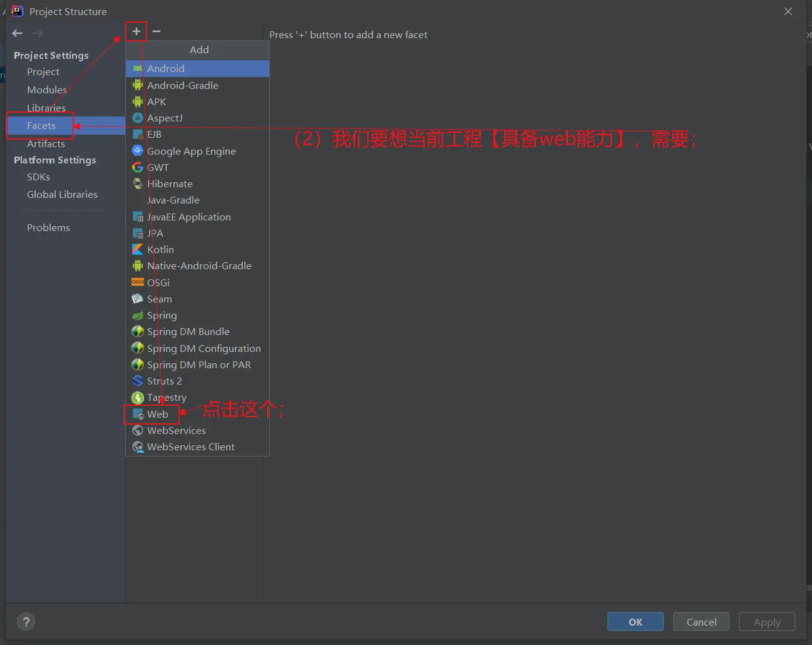Click the WebServices Client icon
The height and width of the screenshot is (645, 812).
138,446
